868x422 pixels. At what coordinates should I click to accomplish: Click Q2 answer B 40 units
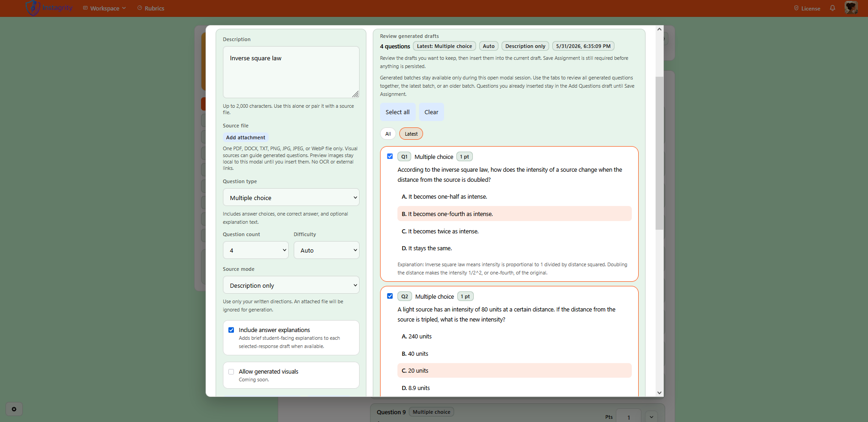[x=514, y=354]
